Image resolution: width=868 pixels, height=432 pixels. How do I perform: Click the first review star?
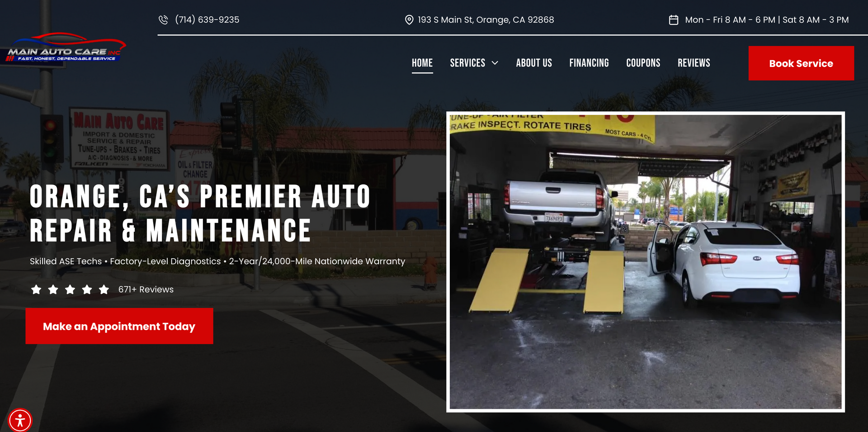tap(36, 290)
